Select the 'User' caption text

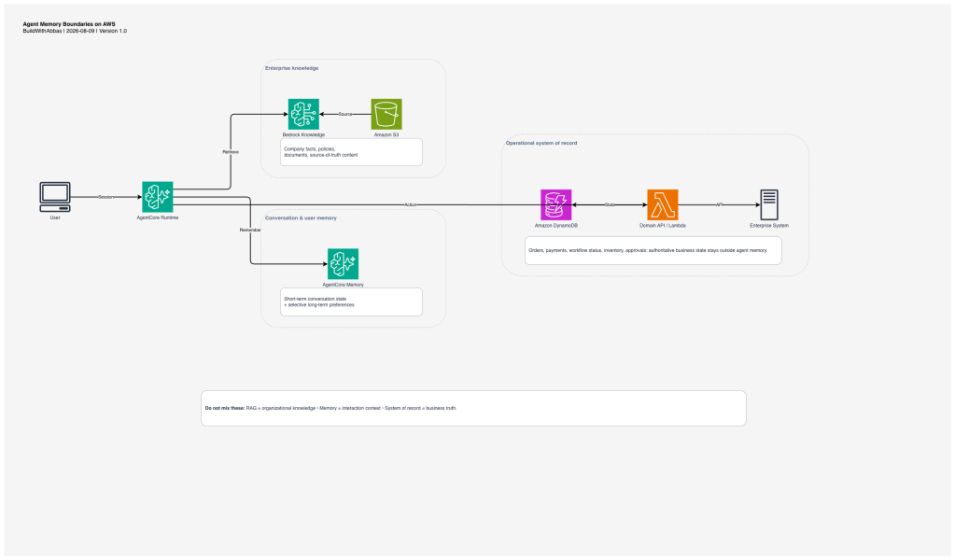tap(55, 217)
